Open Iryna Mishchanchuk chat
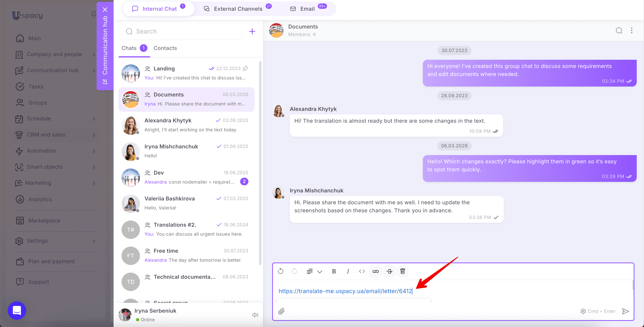The height and width of the screenshot is (327, 644). 186,151
